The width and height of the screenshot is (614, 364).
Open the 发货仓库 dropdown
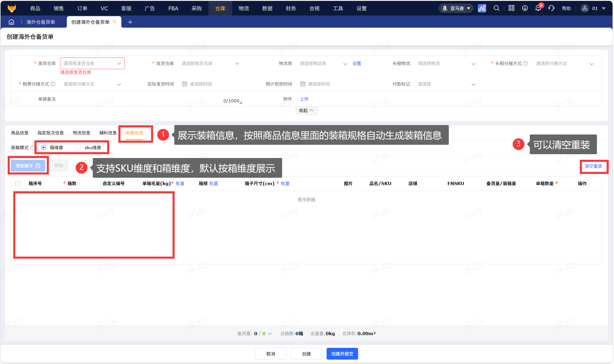point(92,63)
